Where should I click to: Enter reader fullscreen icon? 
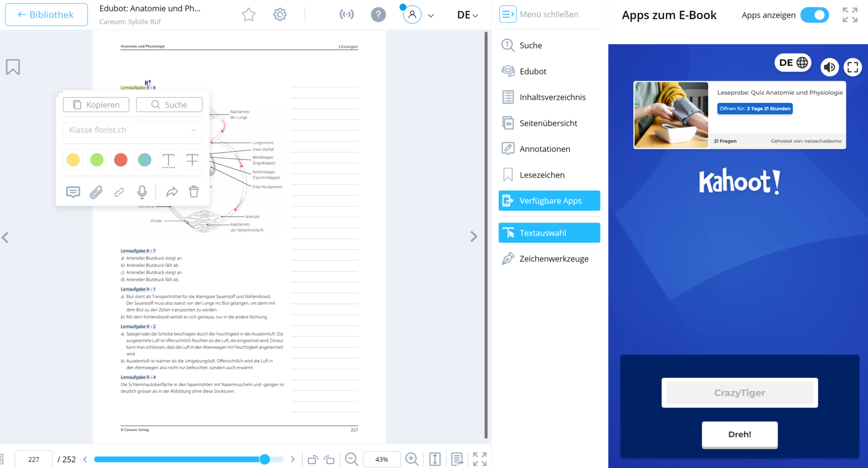pyautogui.click(x=480, y=459)
